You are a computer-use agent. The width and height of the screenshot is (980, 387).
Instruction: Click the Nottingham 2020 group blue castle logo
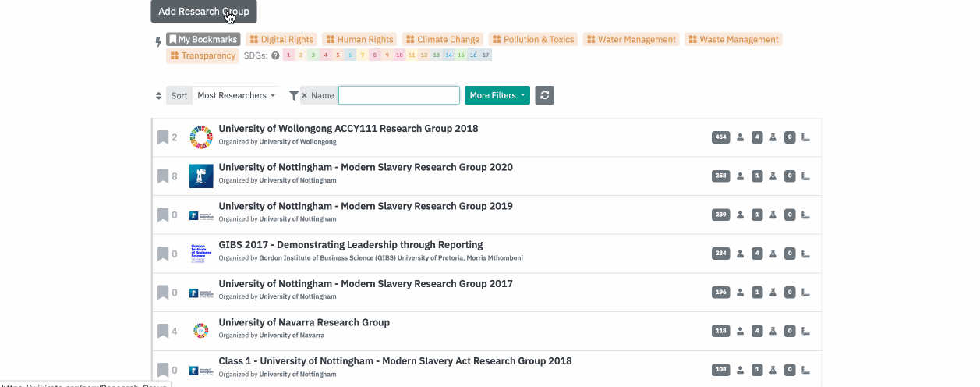tap(201, 176)
